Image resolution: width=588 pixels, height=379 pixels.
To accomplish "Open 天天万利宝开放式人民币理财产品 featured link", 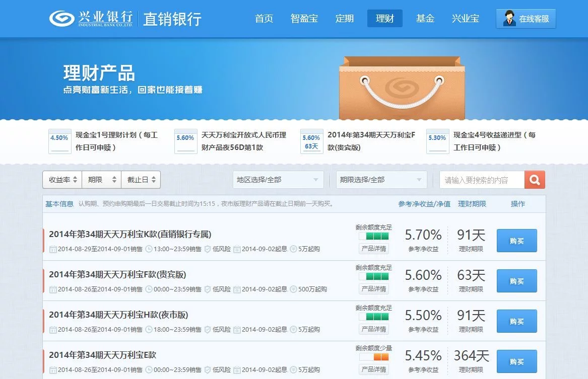I will (x=244, y=141).
